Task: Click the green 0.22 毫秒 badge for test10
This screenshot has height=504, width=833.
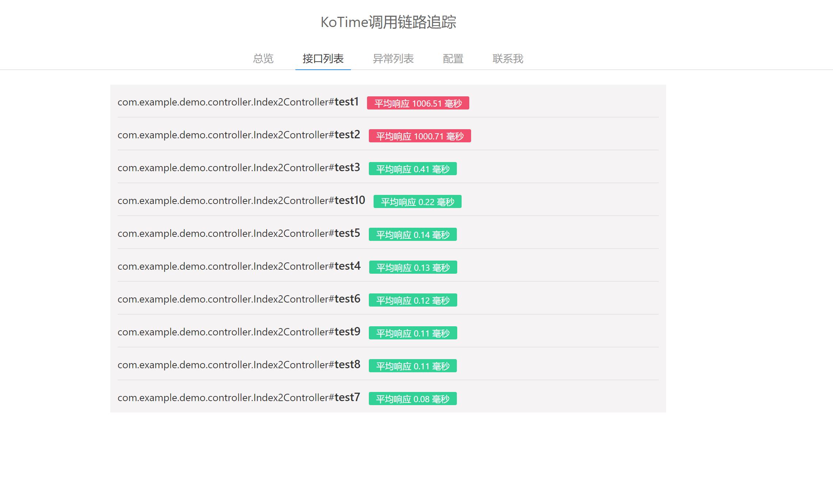Action: (x=417, y=201)
